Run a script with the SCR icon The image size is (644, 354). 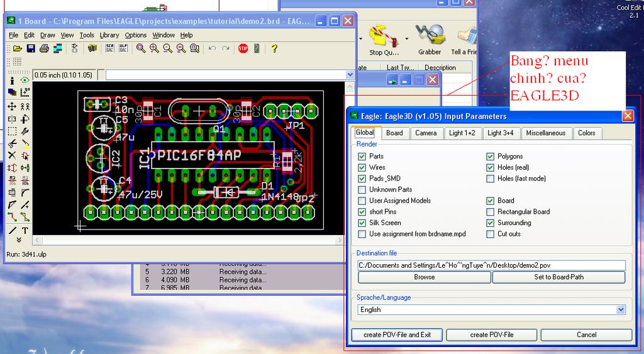point(109,48)
